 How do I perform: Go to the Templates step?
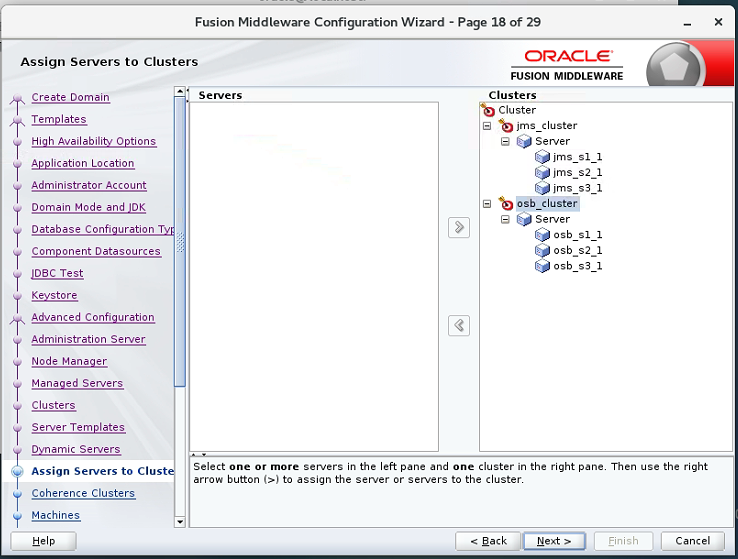59,119
